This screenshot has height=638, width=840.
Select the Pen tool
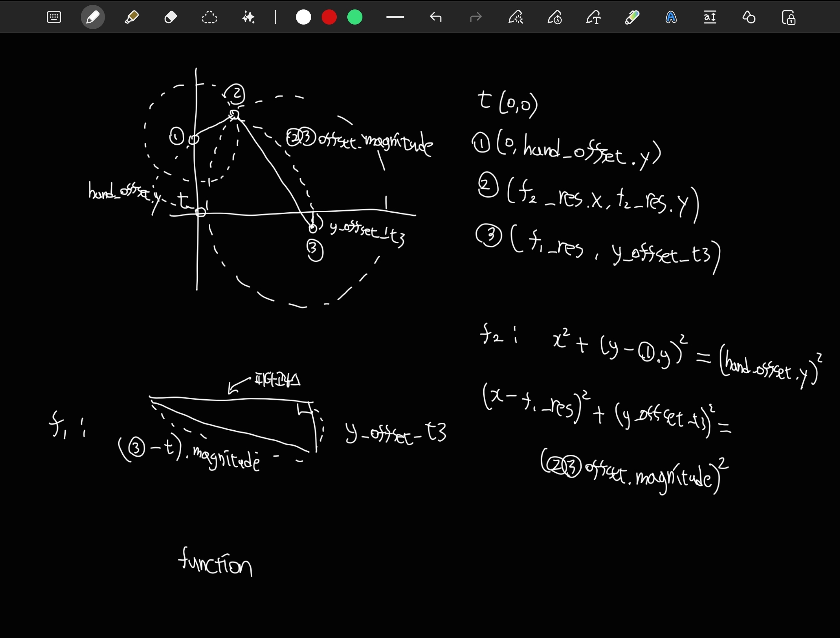(x=92, y=17)
